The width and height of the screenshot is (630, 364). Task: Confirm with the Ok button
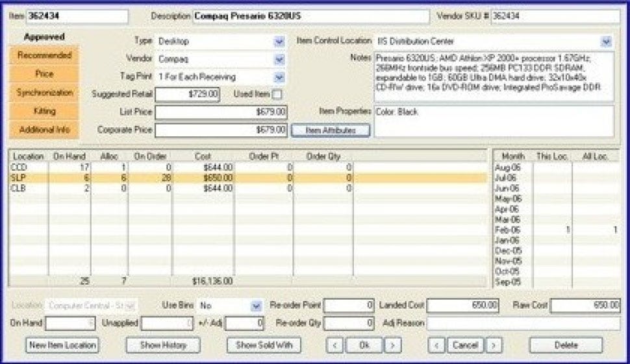pyautogui.click(x=364, y=345)
